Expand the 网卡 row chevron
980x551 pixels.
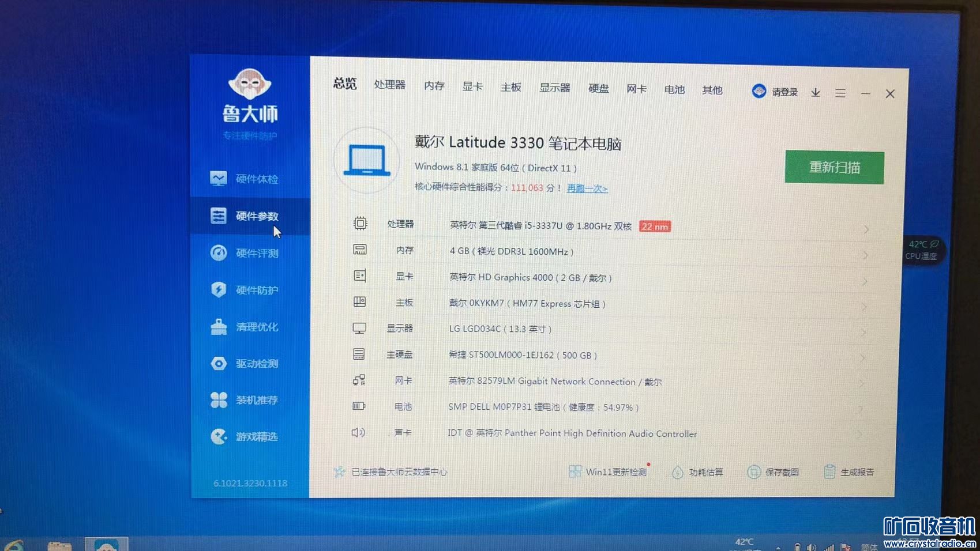tap(862, 383)
